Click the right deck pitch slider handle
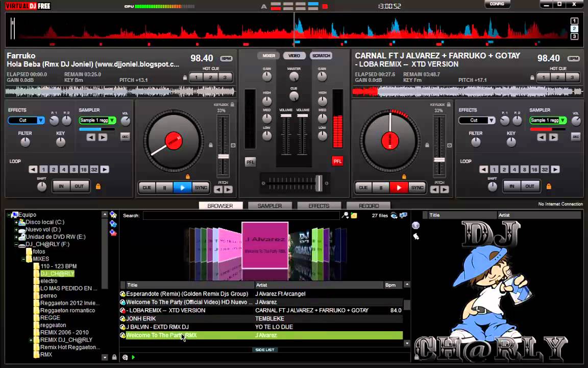 coord(439,160)
